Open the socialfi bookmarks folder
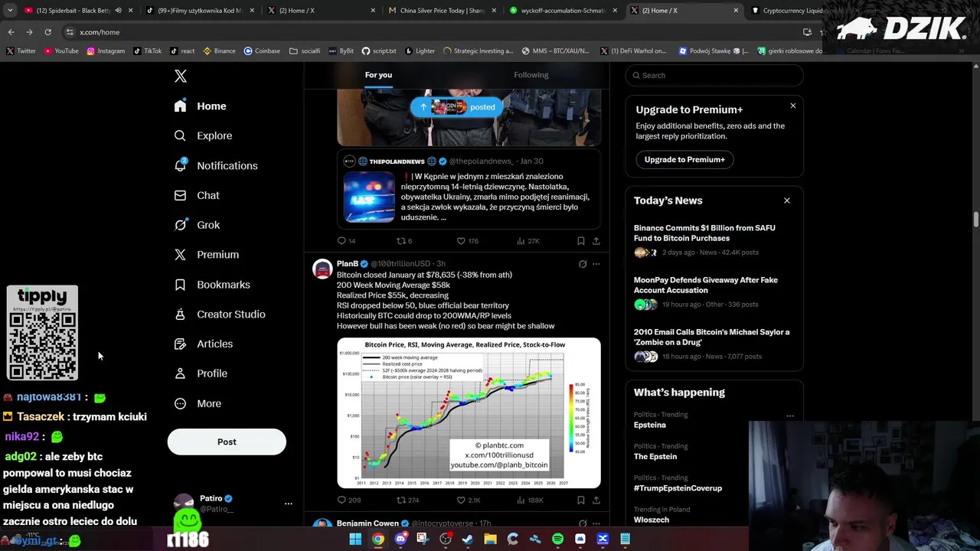The width and height of the screenshot is (980, 551). pos(305,51)
